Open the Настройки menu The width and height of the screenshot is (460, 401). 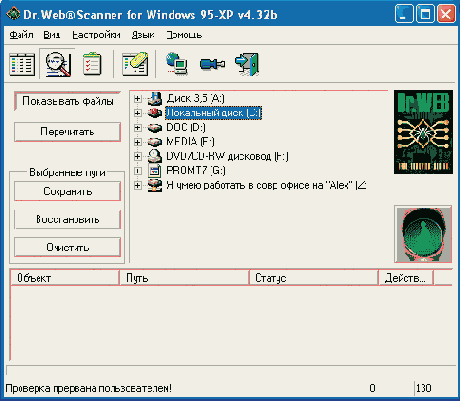[x=96, y=35]
